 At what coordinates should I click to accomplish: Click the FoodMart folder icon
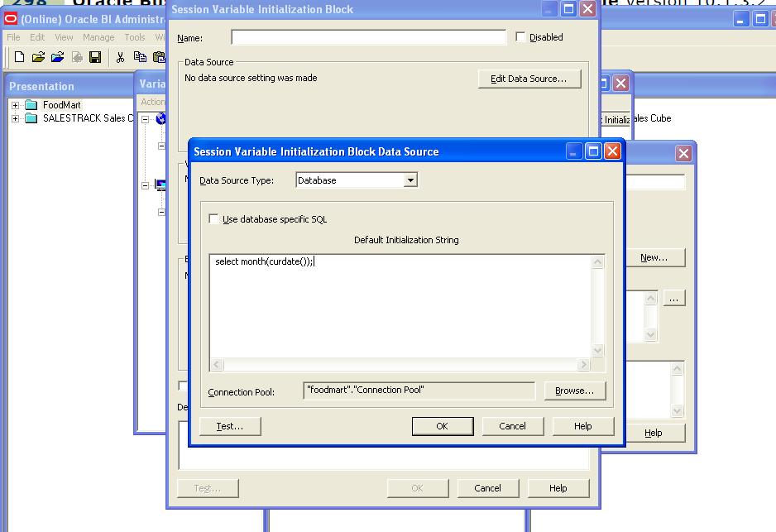coord(31,105)
